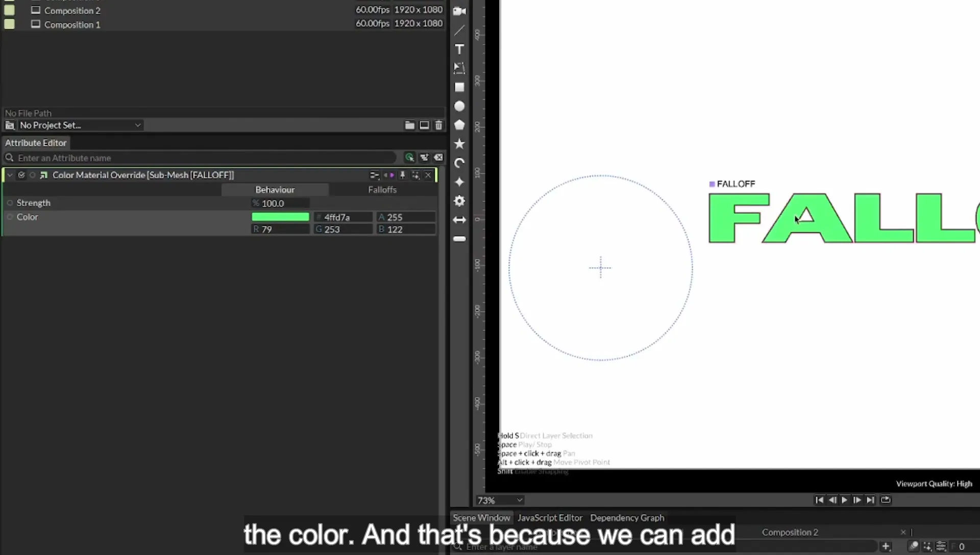Toggle loop playback button
Screen dimensions: 980x555
(886, 500)
